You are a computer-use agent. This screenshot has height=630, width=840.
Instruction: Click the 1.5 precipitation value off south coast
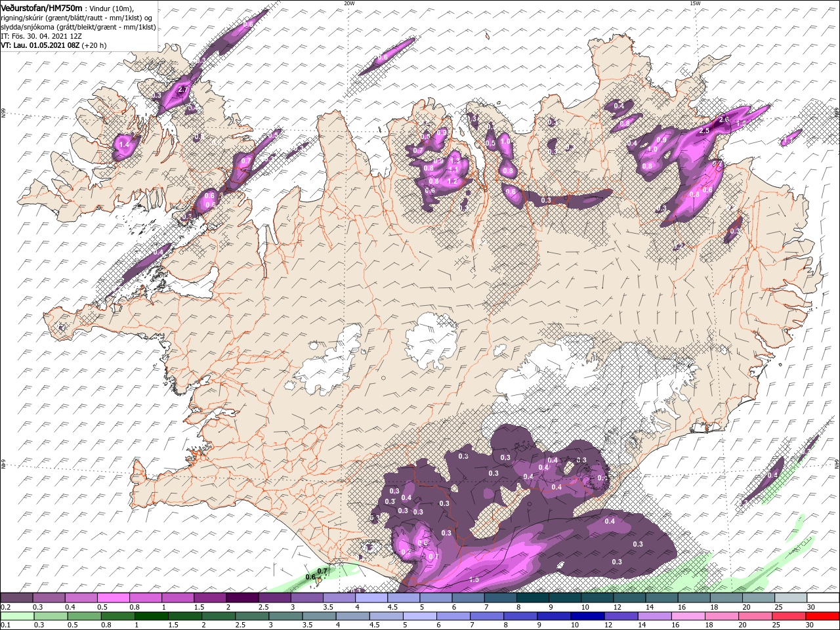pos(474,580)
